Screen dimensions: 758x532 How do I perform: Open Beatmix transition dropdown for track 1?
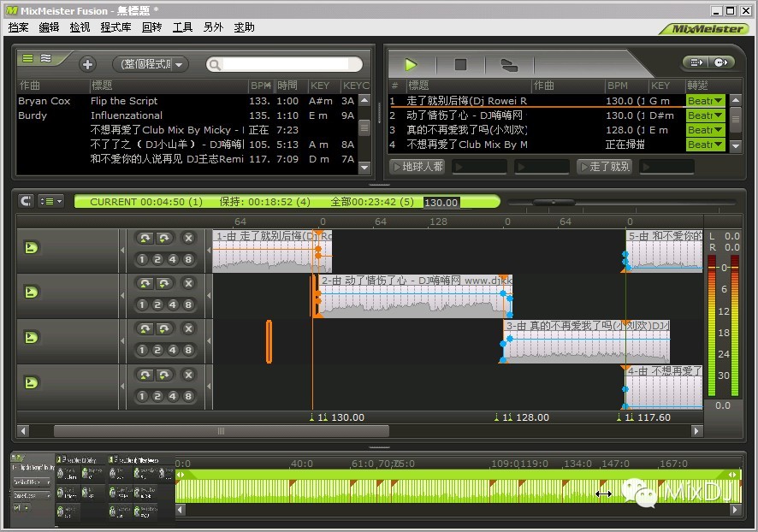pos(705,101)
